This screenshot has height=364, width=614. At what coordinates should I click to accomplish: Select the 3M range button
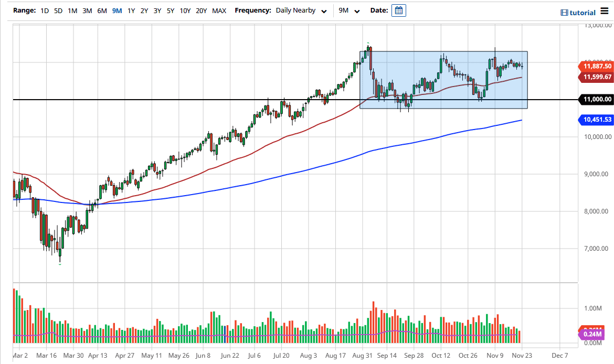click(87, 10)
